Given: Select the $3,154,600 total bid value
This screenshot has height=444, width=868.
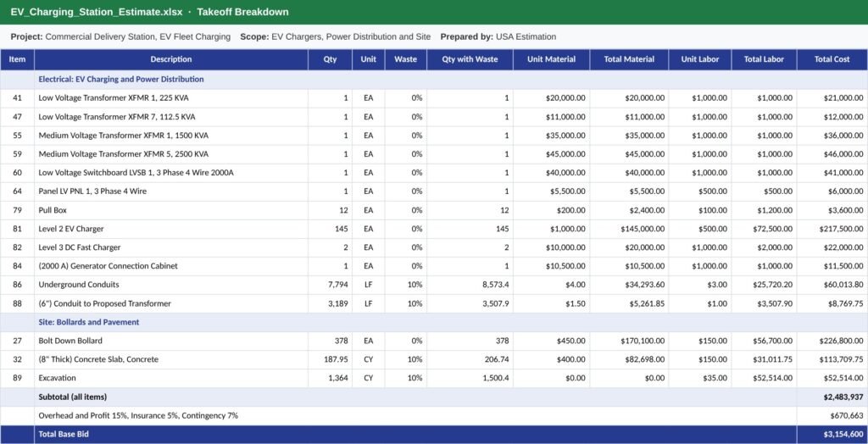Looking at the screenshot, I should [843, 435].
